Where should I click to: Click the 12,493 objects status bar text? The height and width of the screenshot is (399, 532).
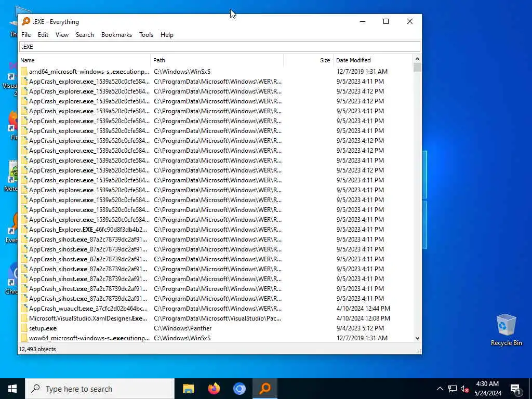coord(37,349)
